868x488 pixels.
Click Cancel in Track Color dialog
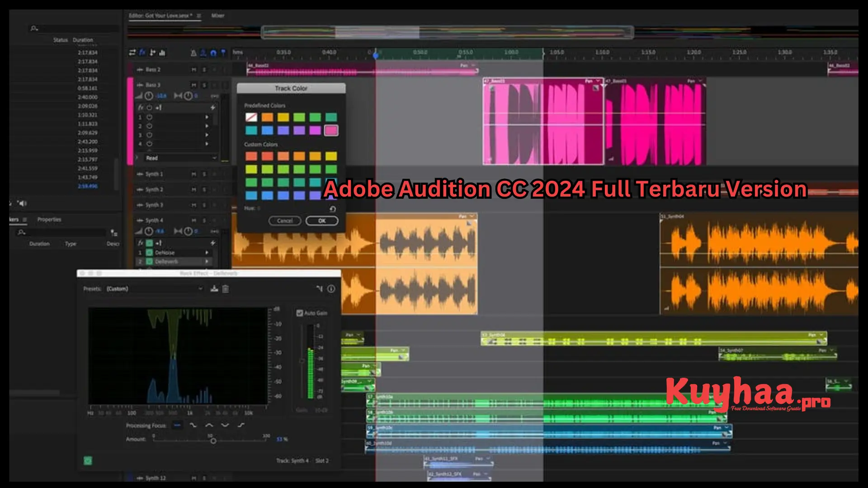pos(285,221)
